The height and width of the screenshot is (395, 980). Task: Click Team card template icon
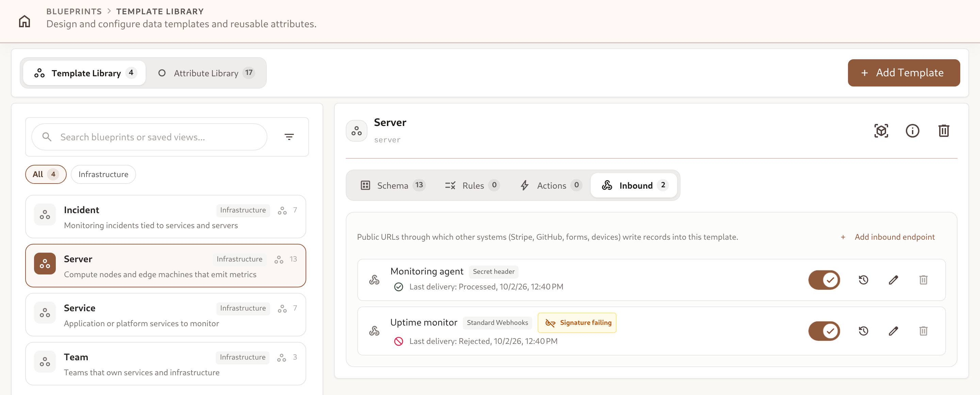pyautogui.click(x=45, y=362)
